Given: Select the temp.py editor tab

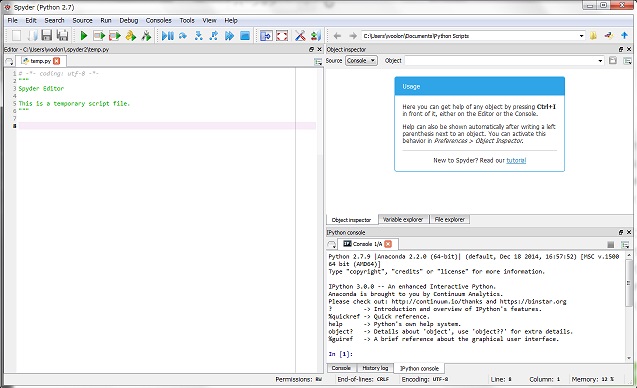Looking at the screenshot, I should [x=40, y=61].
